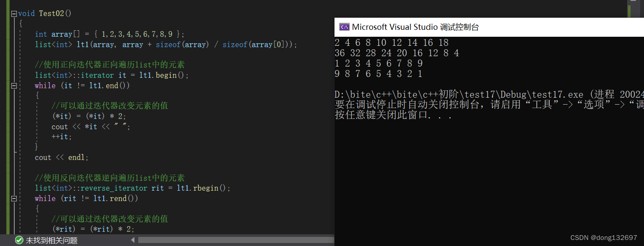Screen dimensions: 644x246
Task: Click the console output line starting with 36
Action: (x=397, y=53)
